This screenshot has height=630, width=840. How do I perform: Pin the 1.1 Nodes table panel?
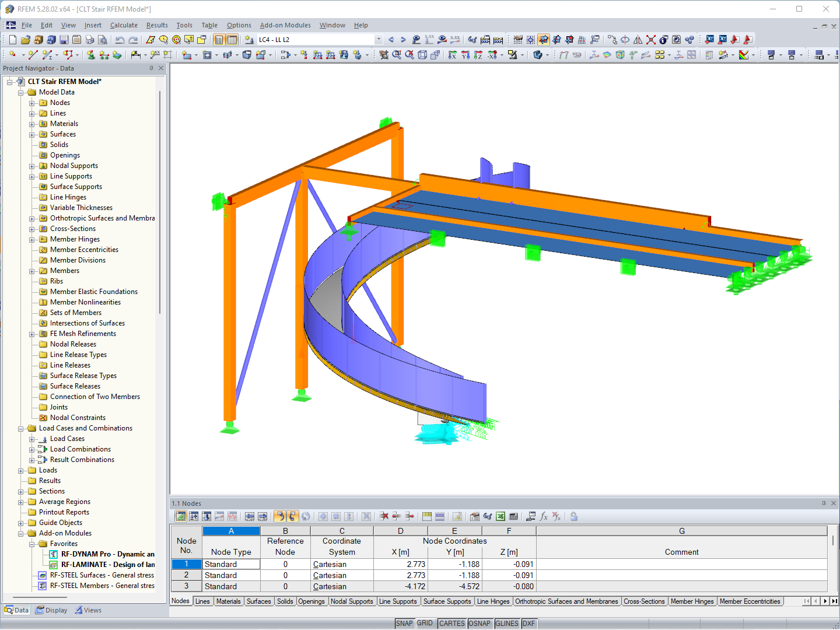(824, 503)
